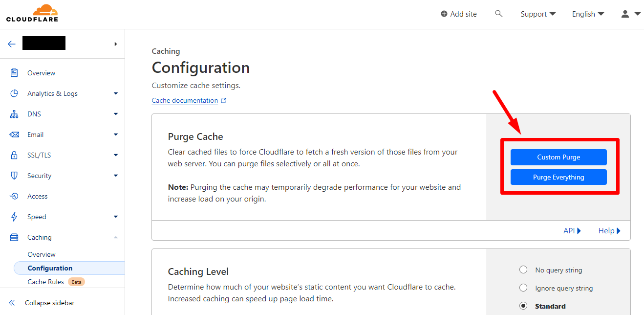Viewport: 644px width, 315px height.
Task: Select the No query string radio button
Action: click(x=523, y=270)
